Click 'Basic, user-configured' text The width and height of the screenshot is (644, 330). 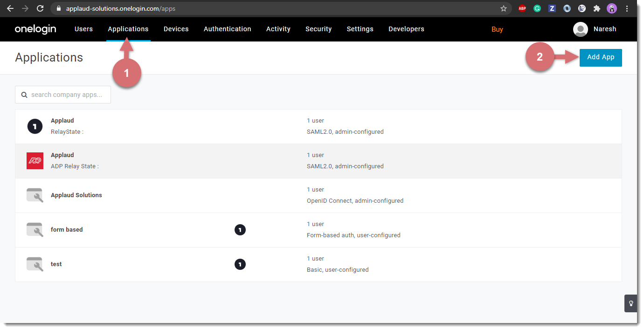[x=338, y=270]
